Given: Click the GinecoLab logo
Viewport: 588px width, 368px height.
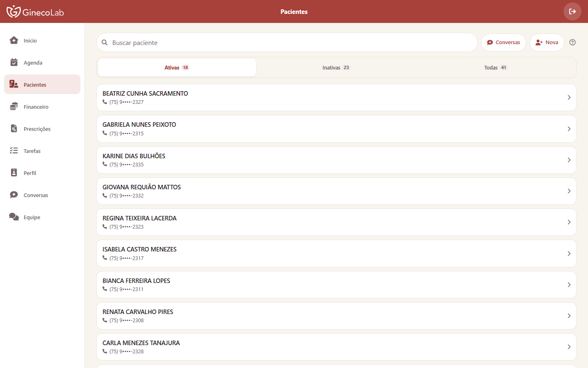Looking at the screenshot, I should (x=35, y=11).
